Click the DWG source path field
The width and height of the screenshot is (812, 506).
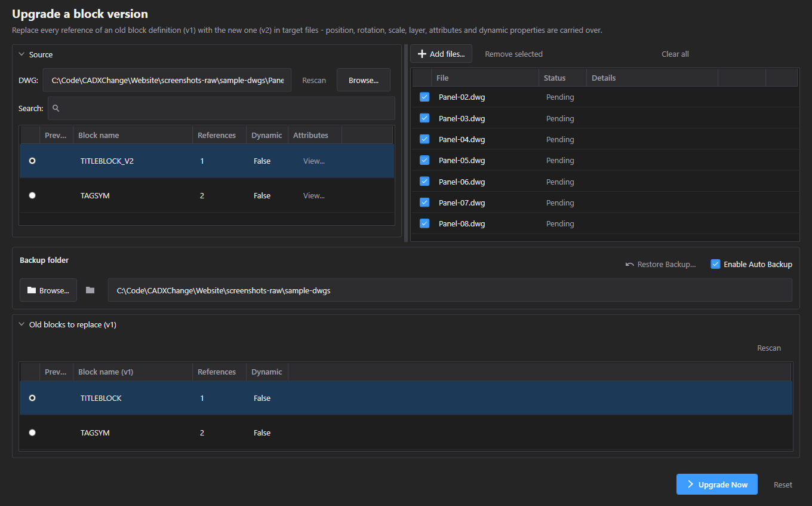[167, 80]
